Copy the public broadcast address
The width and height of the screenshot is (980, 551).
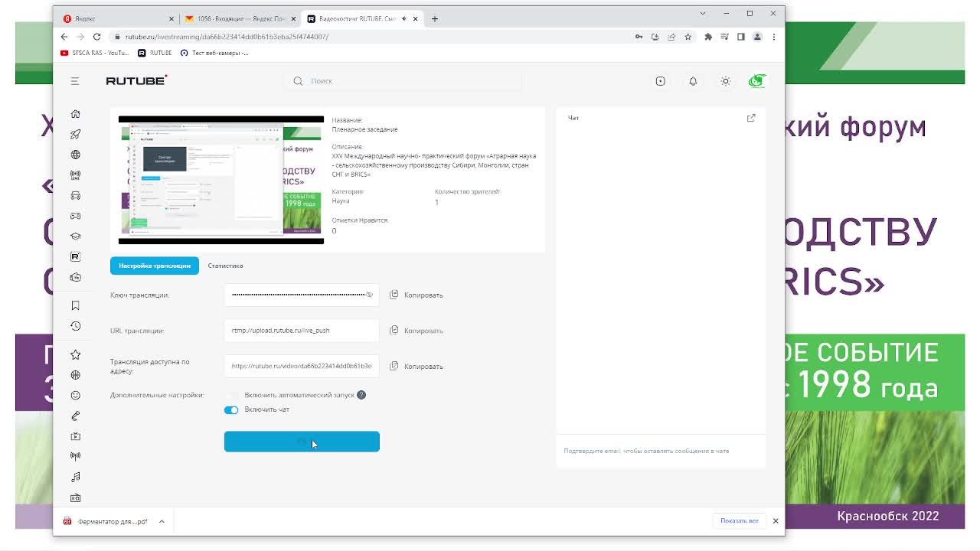tap(416, 366)
